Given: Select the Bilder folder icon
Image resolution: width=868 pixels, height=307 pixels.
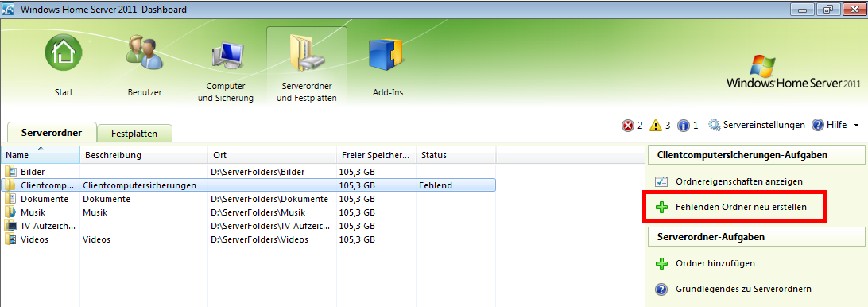Looking at the screenshot, I should pyautogui.click(x=10, y=172).
